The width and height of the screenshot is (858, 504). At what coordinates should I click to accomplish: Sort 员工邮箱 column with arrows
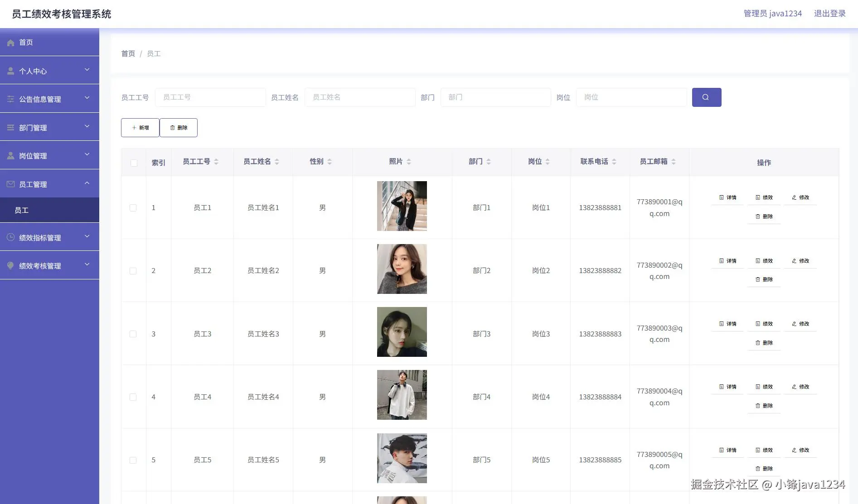click(674, 162)
